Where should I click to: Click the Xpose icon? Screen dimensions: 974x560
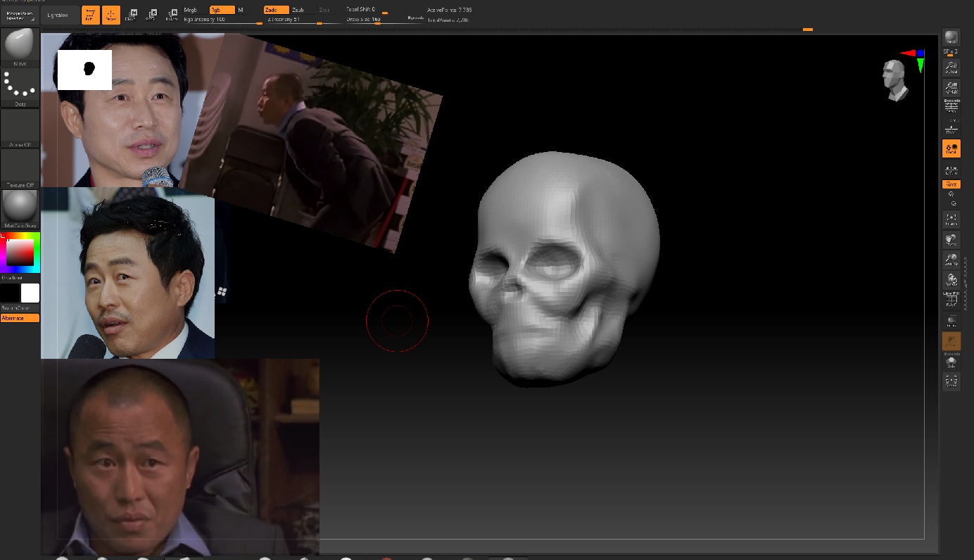click(x=951, y=381)
